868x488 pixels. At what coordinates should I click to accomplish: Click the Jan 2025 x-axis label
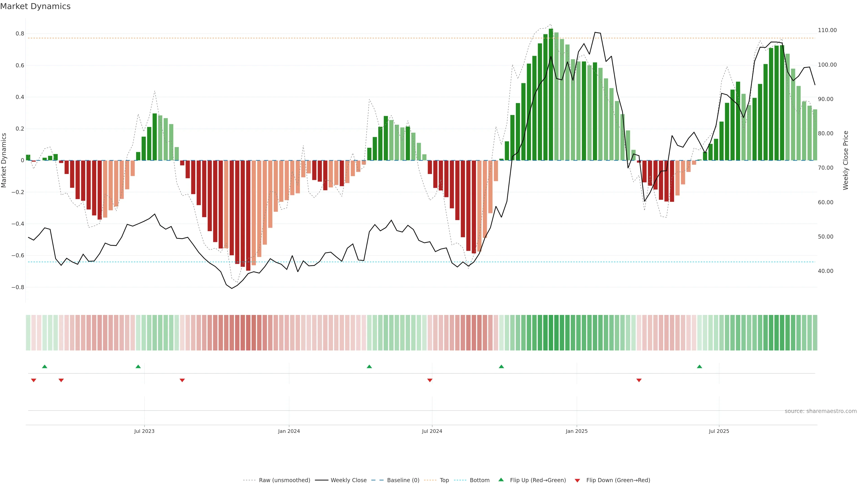tap(577, 431)
